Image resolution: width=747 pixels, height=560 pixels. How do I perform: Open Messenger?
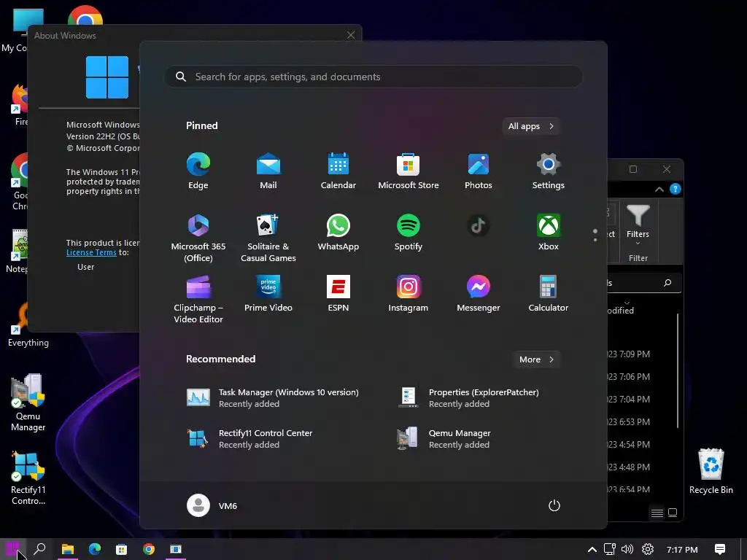click(479, 293)
